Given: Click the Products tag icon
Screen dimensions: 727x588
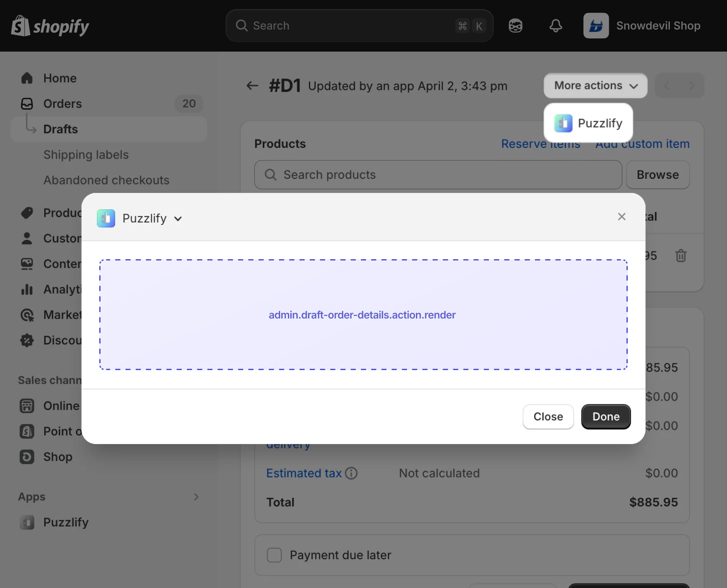Looking at the screenshot, I should [27, 213].
